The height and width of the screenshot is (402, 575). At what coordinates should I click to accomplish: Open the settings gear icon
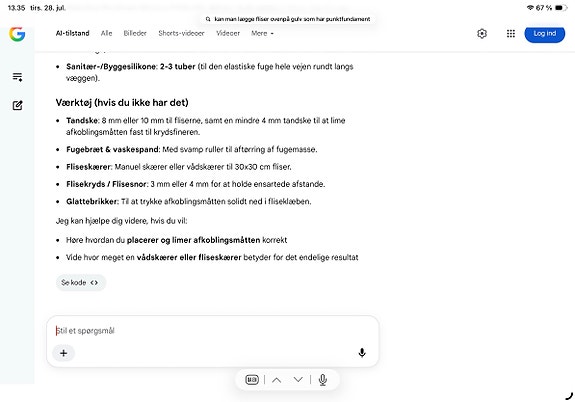point(482,34)
